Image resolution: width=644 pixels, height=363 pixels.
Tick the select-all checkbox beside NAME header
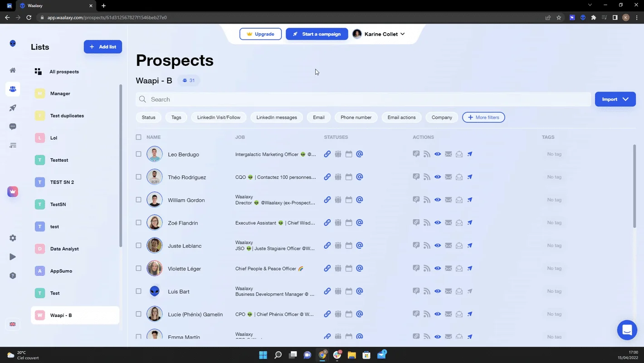click(x=139, y=137)
